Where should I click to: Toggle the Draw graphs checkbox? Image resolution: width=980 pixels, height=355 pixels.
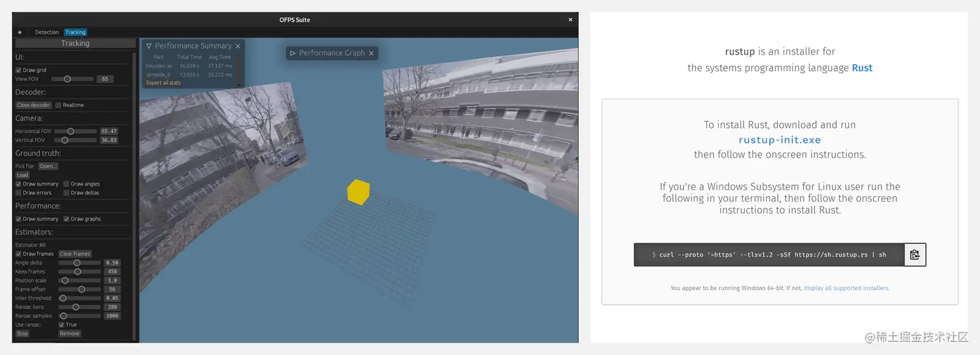pos(66,219)
